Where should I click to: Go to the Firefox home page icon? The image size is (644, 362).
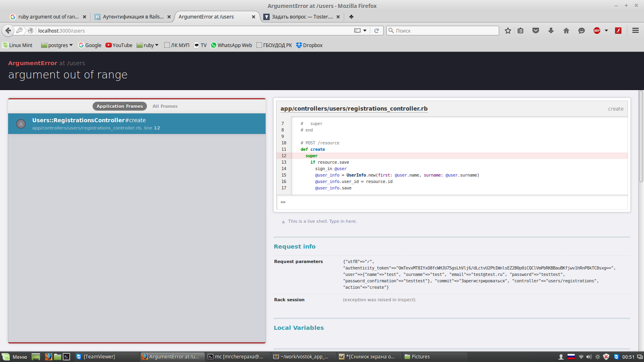pyautogui.click(x=566, y=31)
